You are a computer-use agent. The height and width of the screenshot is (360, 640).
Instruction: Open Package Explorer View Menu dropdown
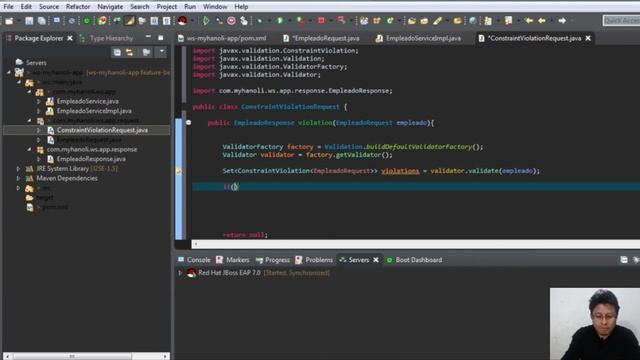click(x=162, y=52)
